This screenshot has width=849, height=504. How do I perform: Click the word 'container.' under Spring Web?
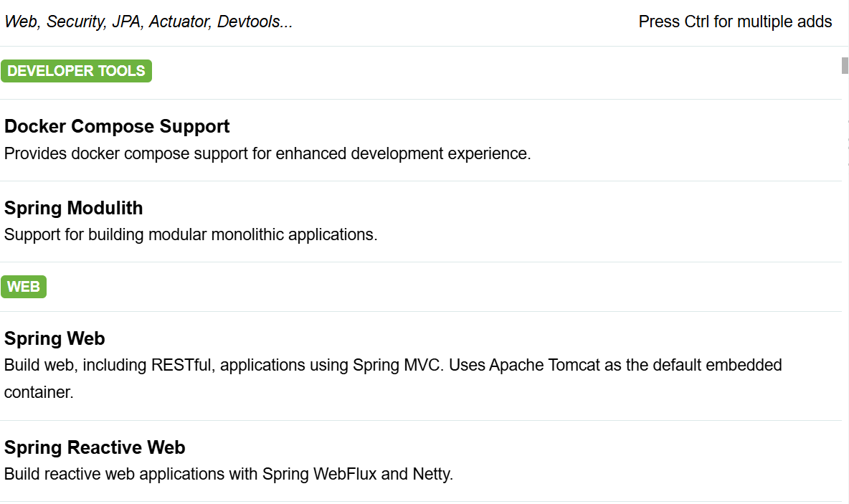tap(39, 392)
